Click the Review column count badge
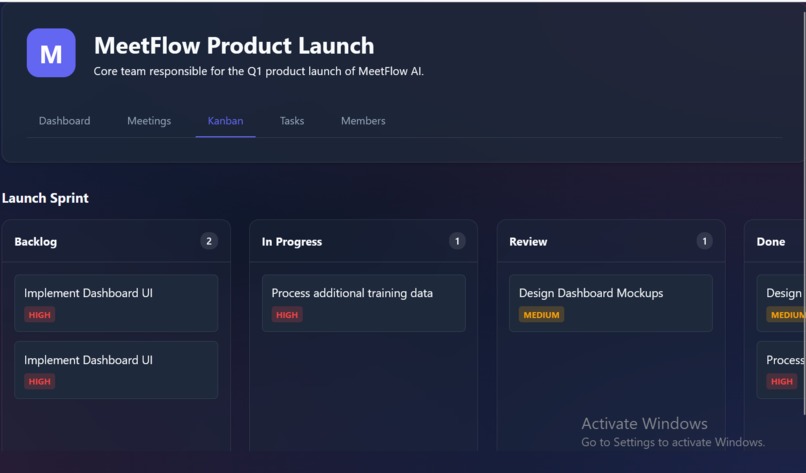This screenshot has height=473, width=806. [x=704, y=241]
